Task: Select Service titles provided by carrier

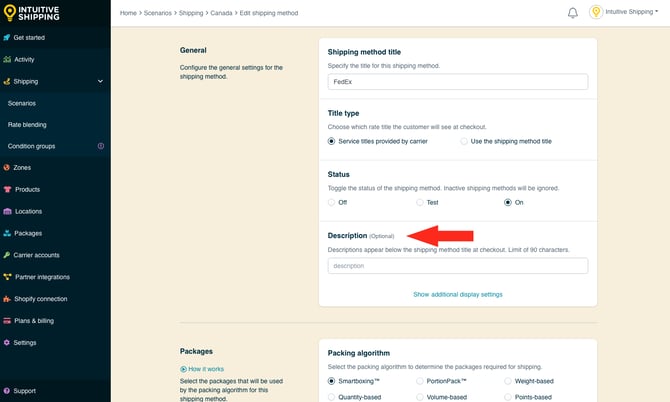Action: click(331, 141)
